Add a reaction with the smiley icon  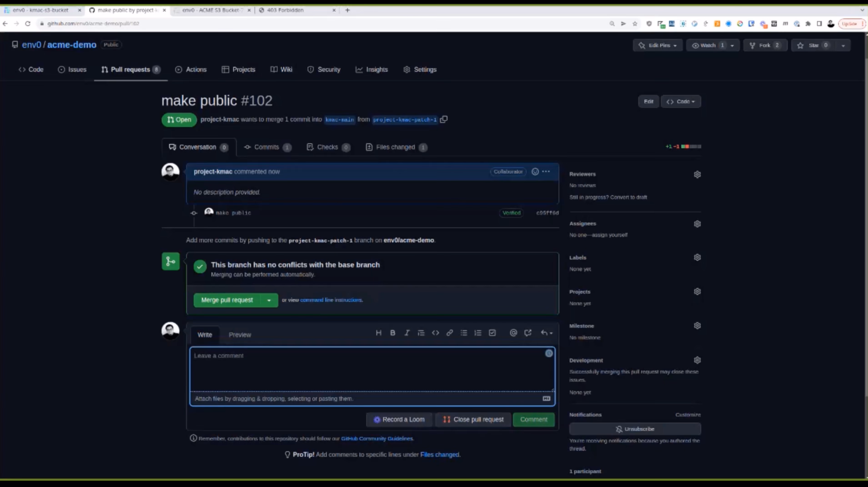click(x=535, y=171)
